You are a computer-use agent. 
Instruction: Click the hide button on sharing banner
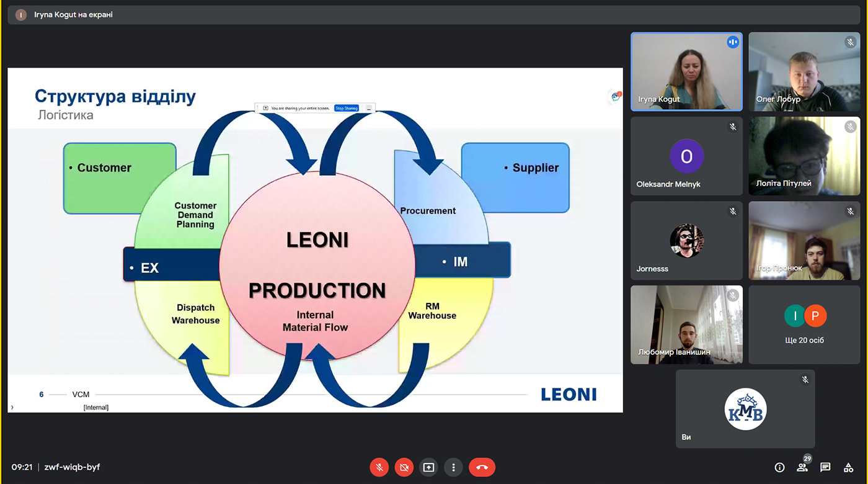point(368,108)
